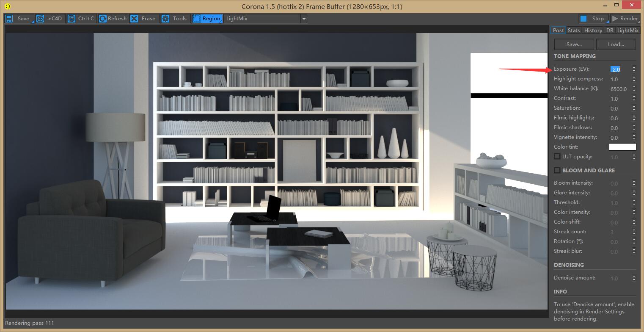Image resolution: width=644 pixels, height=332 pixels.
Task: Click the Streak count value field
Action: 620,232
